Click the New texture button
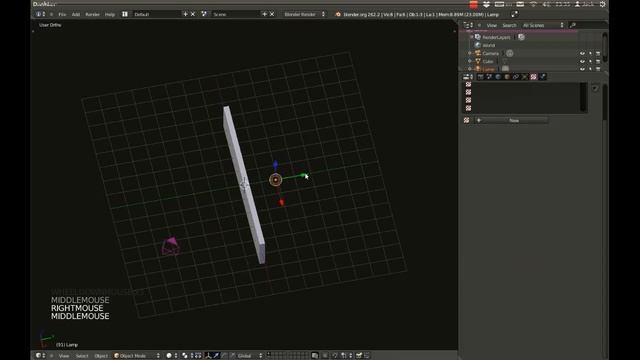This screenshot has width=640, height=360. point(511,120)
